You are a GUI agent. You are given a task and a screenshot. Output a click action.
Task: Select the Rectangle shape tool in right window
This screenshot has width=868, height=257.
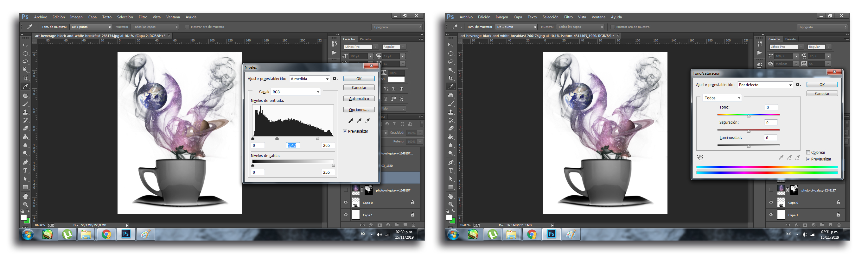click(450, 187)
